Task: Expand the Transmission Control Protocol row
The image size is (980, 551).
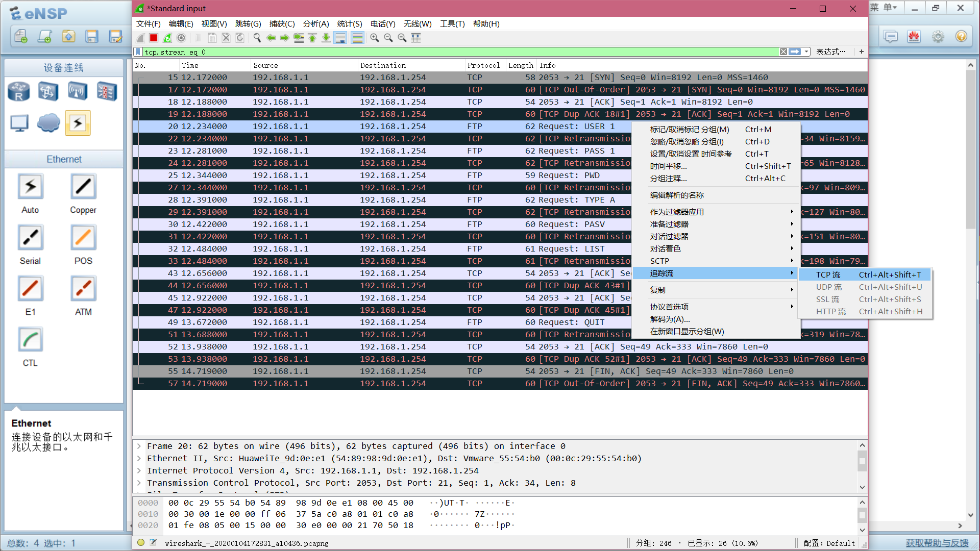Action: pyautogui.click(x=139, y=483)
